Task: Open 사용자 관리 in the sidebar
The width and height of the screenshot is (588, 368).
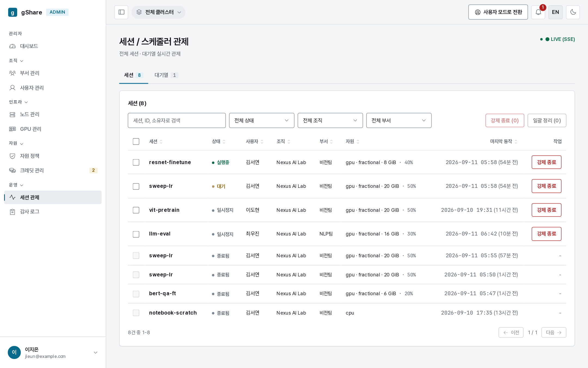Action: 53,88
